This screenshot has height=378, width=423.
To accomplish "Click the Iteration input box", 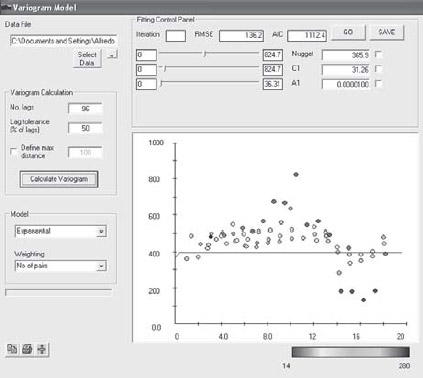I will (x=176, y=36).
